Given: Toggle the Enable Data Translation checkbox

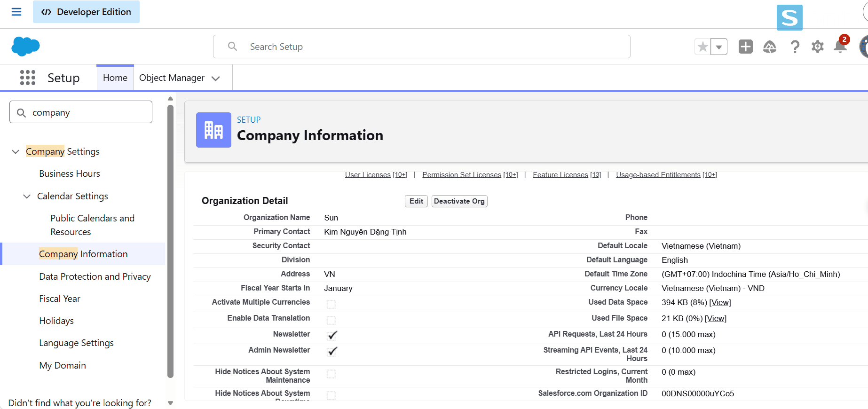Looking at the screenshot, I should pyautogui.click(x=331, y=320).
